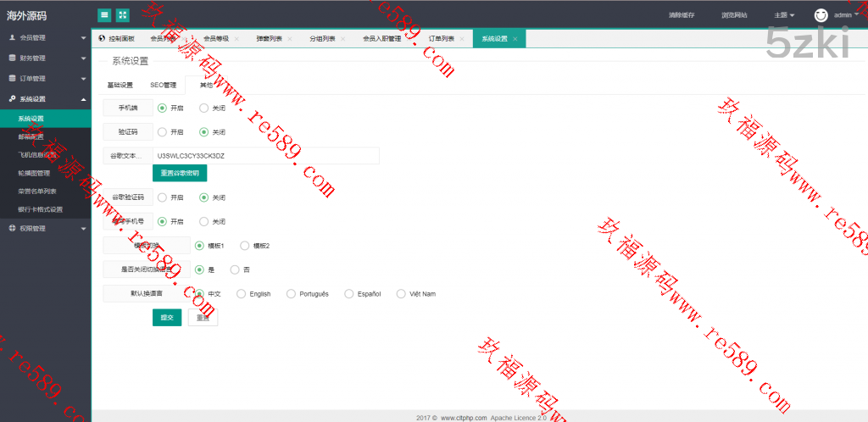Click 清除缓存 in the header
Image resolution: width=868 pixels, height=422 pixels.
tap(682, 15)
